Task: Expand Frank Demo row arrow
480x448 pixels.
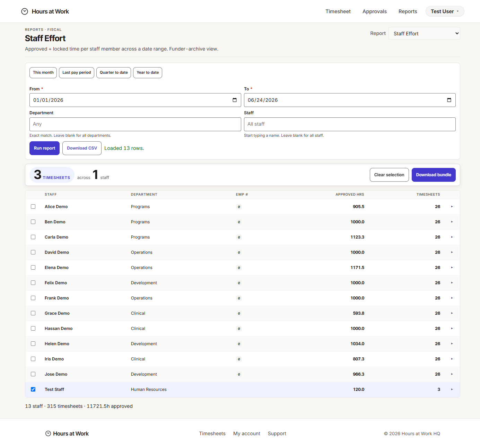Action: click(452, 298)
